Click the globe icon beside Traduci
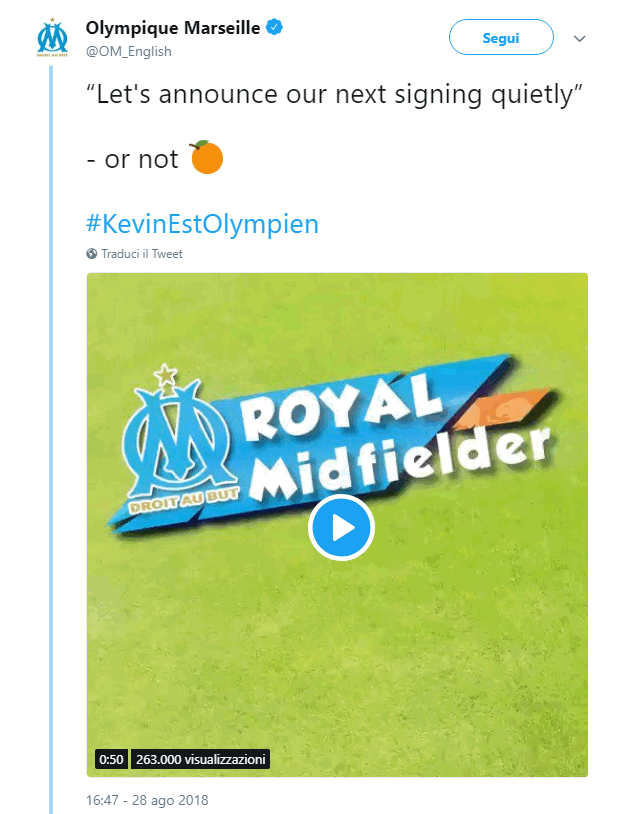The image size is (621, 814). click(x=92, y=254)
